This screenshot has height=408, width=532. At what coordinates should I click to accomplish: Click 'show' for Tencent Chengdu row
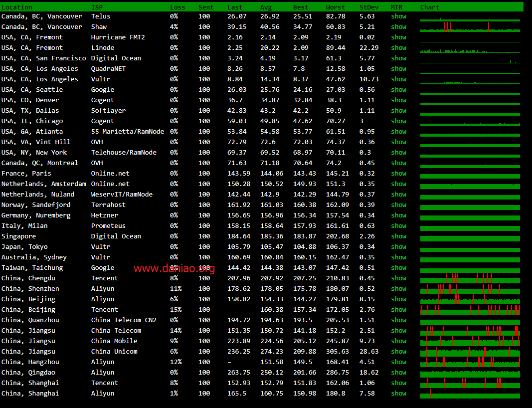398,278
